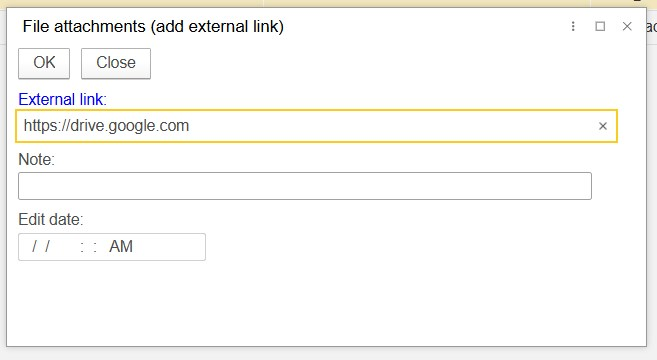Screen dimensions: 657x360
Task: Click the Edit date field label
Action: 51,220
